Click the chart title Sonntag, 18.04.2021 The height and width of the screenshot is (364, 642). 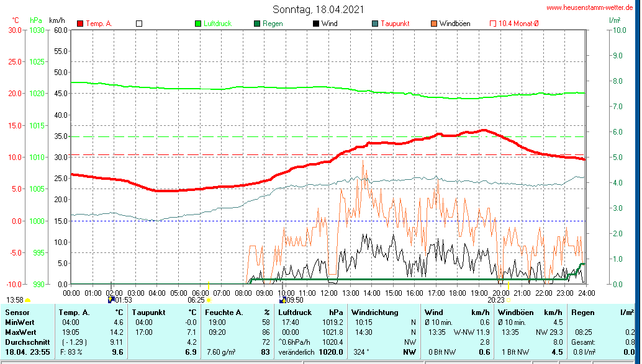(x=318, y=9)
